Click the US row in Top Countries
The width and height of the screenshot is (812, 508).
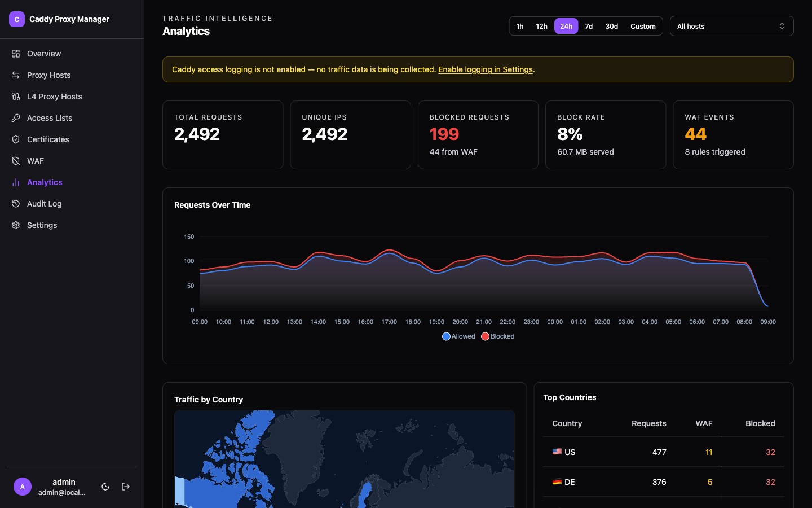pyautogui.click(x=664, y=452)
